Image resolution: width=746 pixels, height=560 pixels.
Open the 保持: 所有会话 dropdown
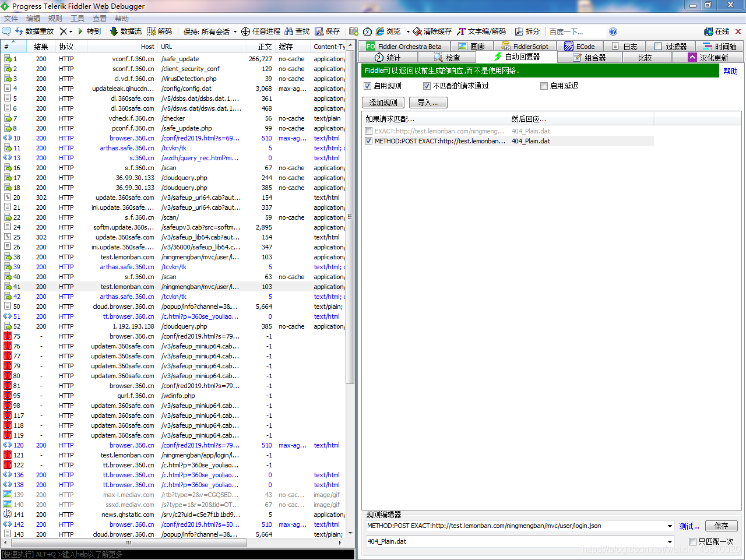click(210, 31)
